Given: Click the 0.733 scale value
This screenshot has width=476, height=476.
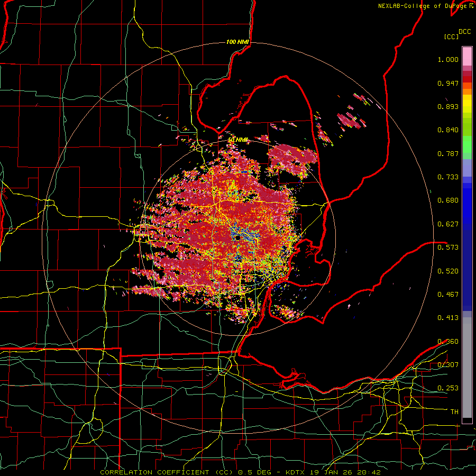Looking at the screenshot, I should (x=448, y=177).
